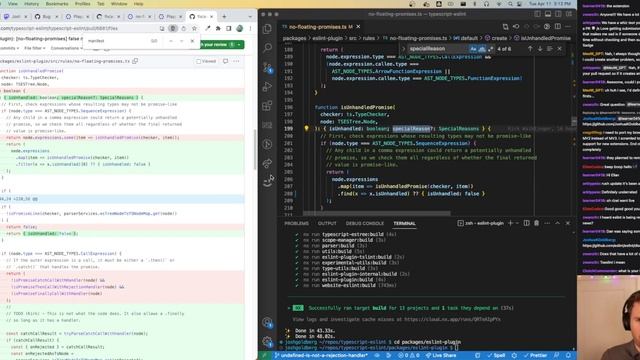This screenshot has width=640, height=360.
Task: Open the terminal launch profile dropdown arrow
Action: pyautogui.click(x=517, y=223)
